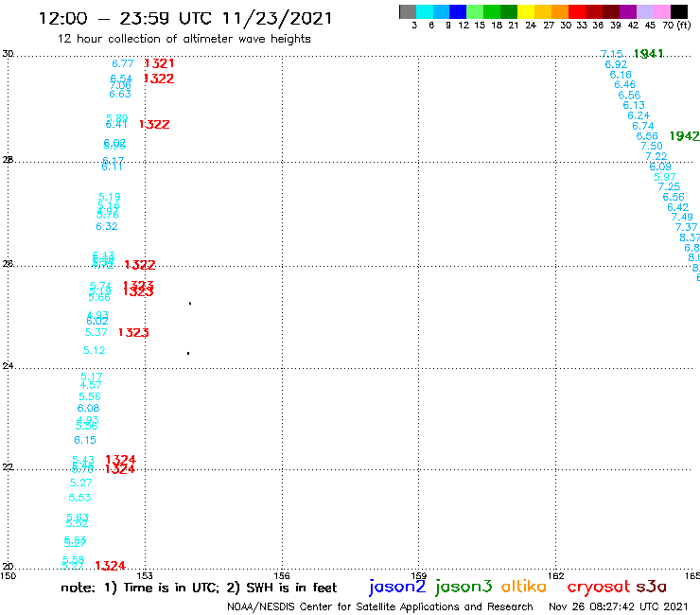Select the 'altika' satellite label

(524, 587)
